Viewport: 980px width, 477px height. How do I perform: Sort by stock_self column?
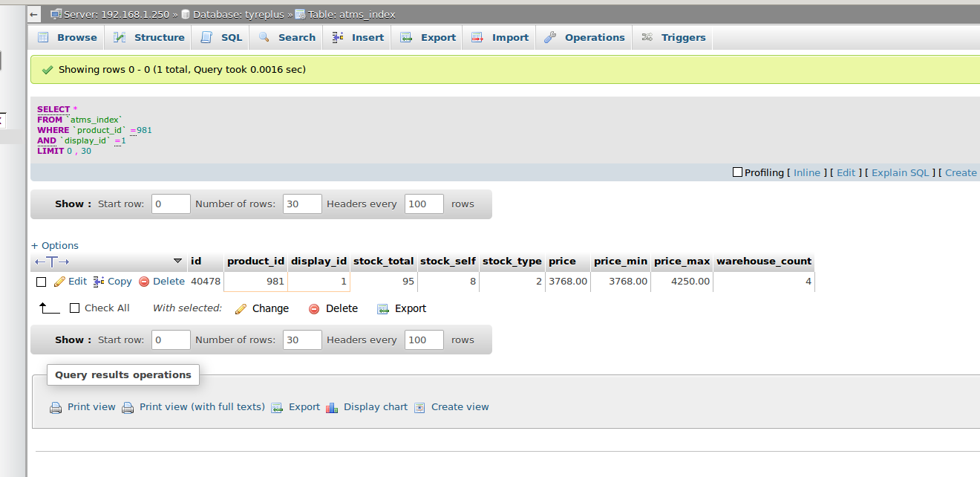[448, 262]
